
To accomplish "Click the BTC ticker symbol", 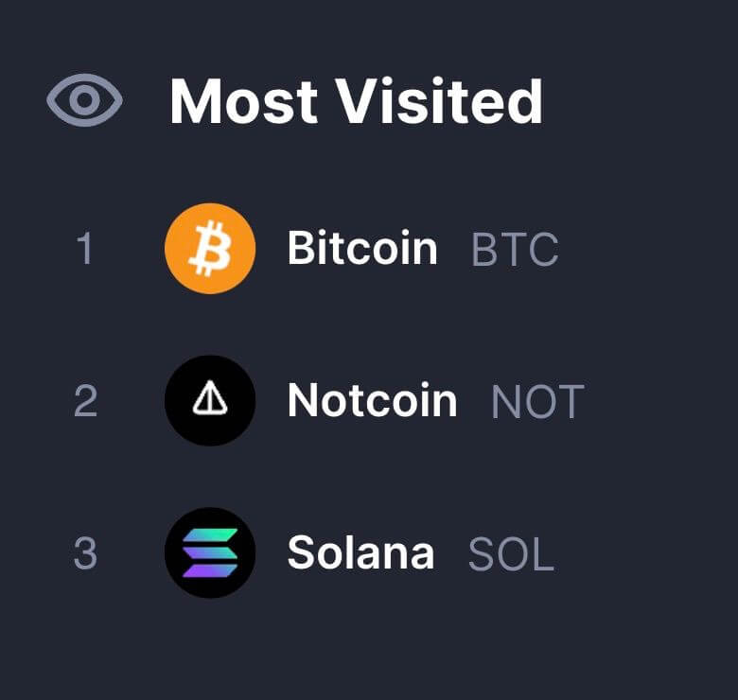I will coord(515,250).
